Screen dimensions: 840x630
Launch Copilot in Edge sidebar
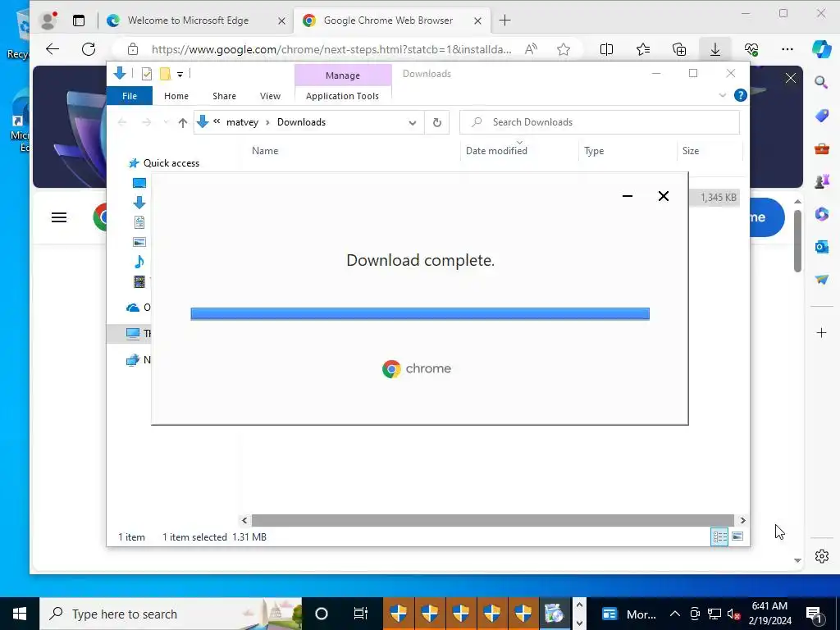821,49
